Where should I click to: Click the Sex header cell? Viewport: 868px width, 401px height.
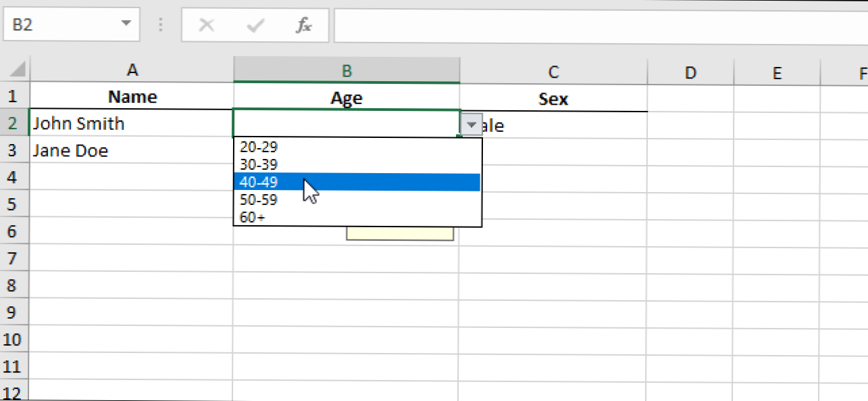pos(553,99)
